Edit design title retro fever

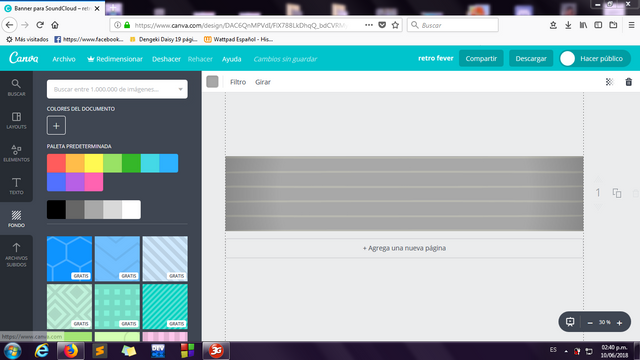[x=436, y=58]
